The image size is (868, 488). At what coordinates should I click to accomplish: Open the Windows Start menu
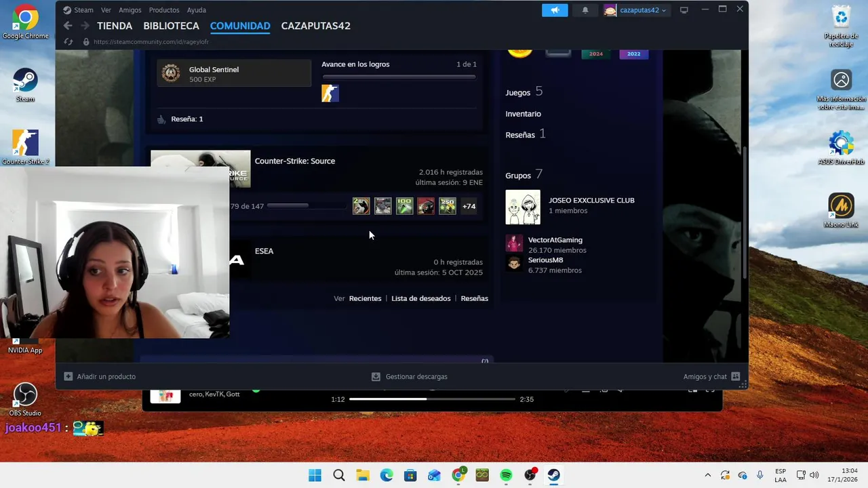[x=315, y=475]
